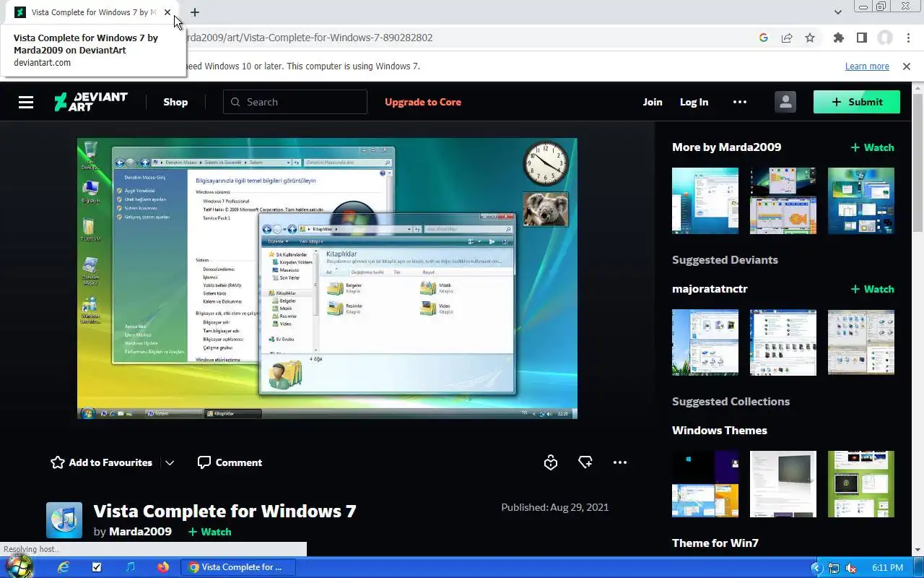924x578 pixels.
Task: Open third More by Marda2009 thumbnail
Action: pyautogui.click(x=861, y=201)
